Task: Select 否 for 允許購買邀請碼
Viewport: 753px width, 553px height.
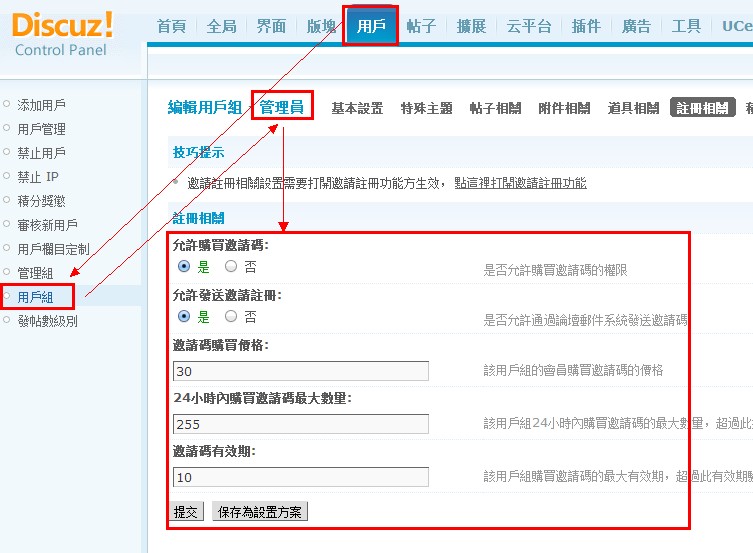Action: coord(231,267)
